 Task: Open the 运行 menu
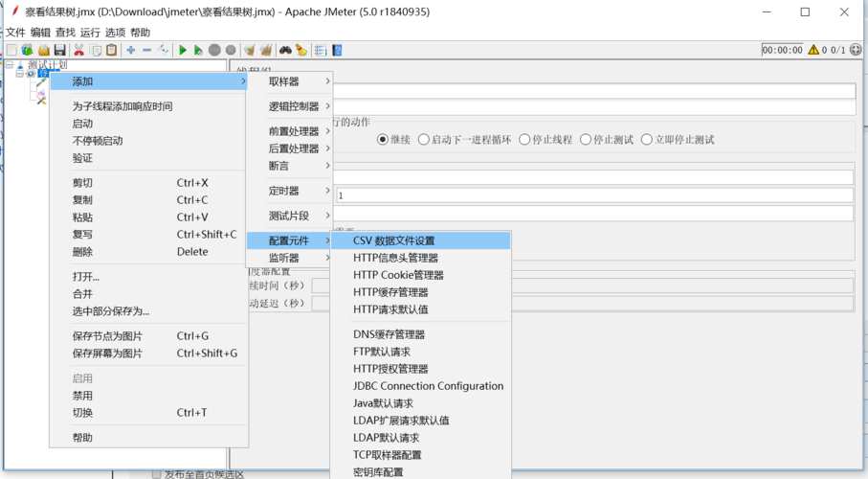pyautogui.click(x=90, y=33)
